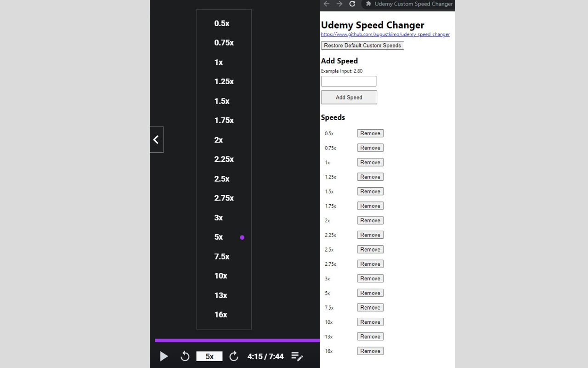Skip forward using the forward-arrow icon
Screen dimensions: 588x368
click(x=233, y=356)
